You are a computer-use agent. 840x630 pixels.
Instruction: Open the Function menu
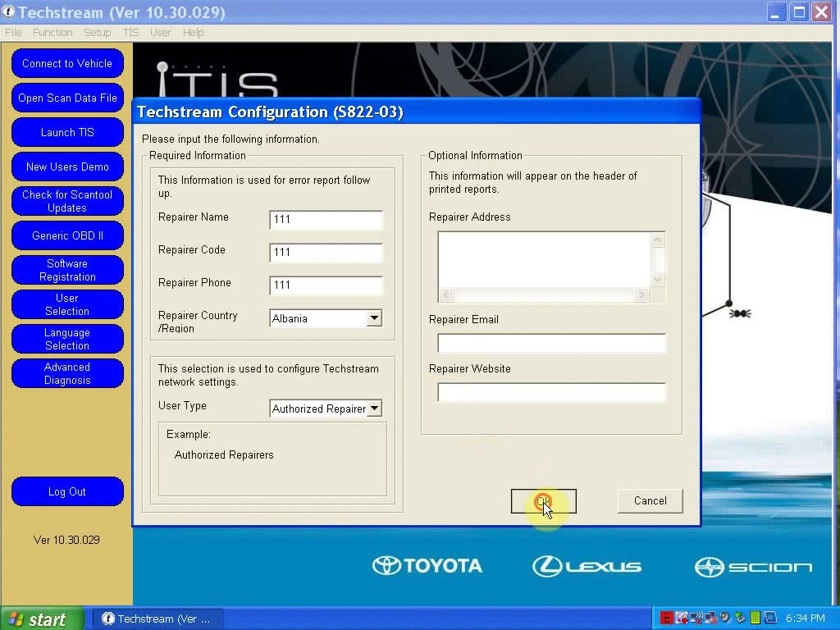[x=52, y=33]
